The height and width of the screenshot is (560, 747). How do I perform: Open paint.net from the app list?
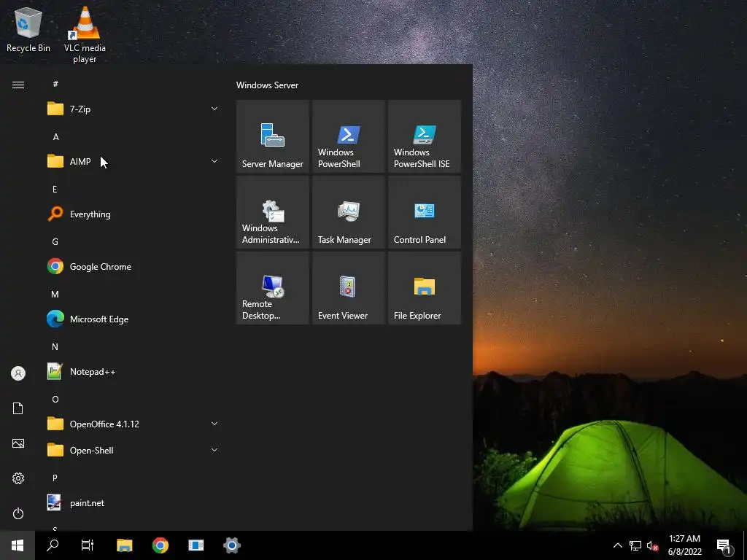click(x=133, y=502)
